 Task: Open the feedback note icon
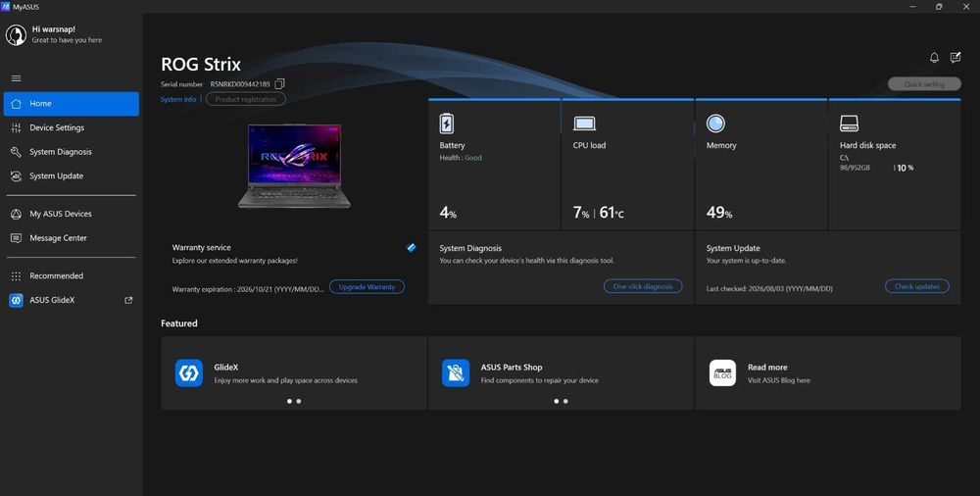(x=955, y=58)
